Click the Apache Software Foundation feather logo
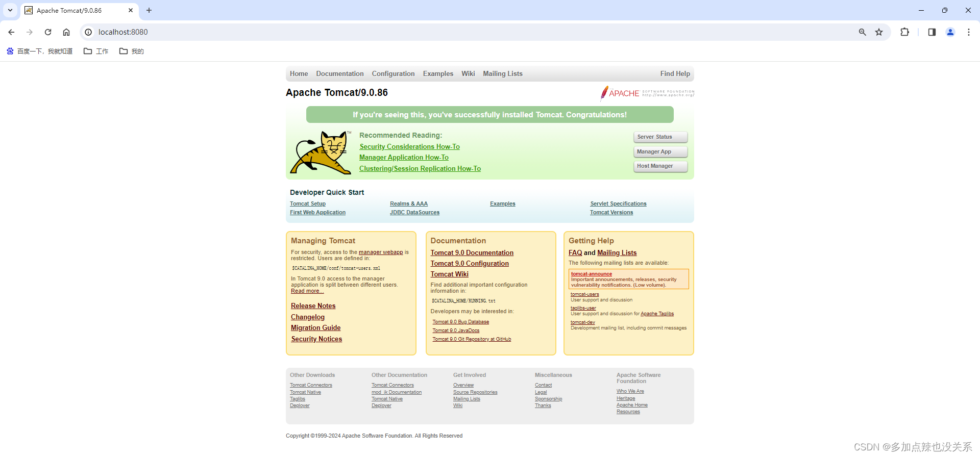 (x=647, y=93)
